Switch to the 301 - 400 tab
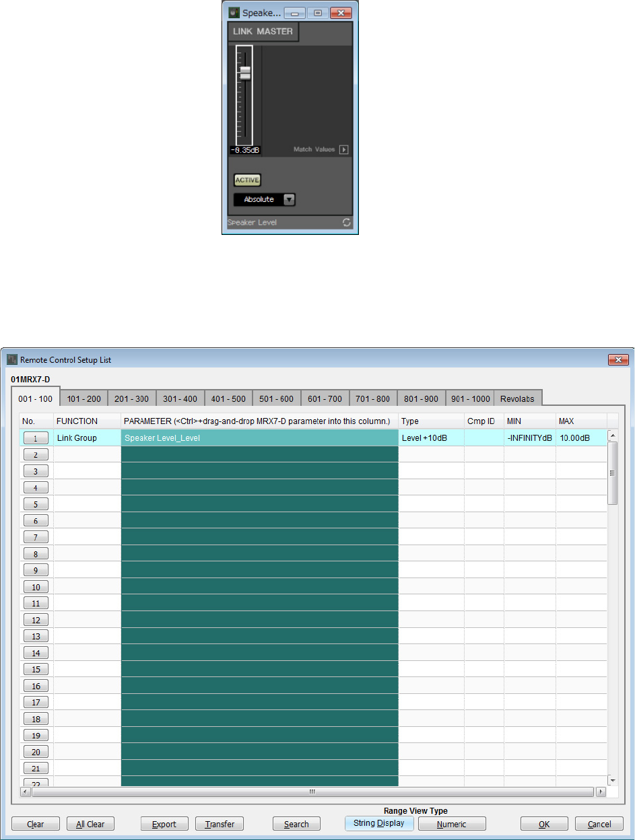 [180, 399]
